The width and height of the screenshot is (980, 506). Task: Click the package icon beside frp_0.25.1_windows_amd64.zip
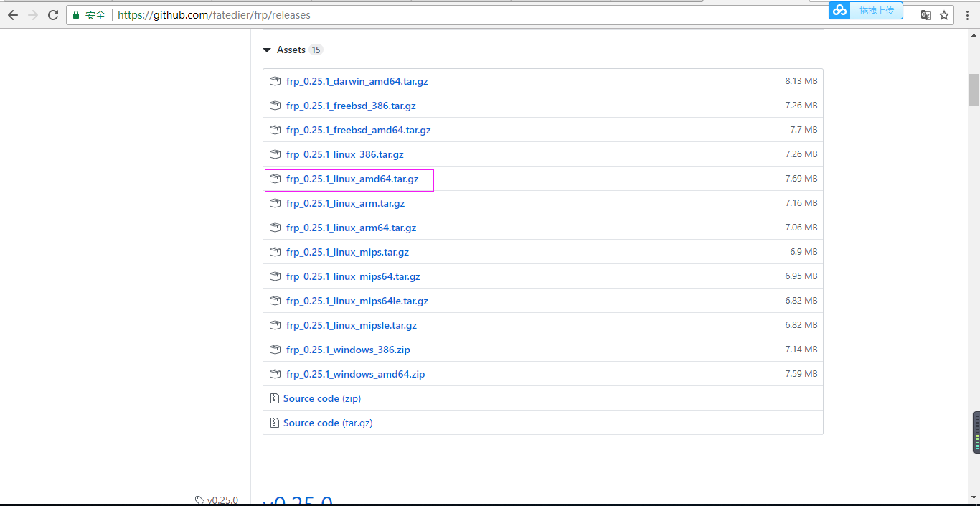point(275,374)
